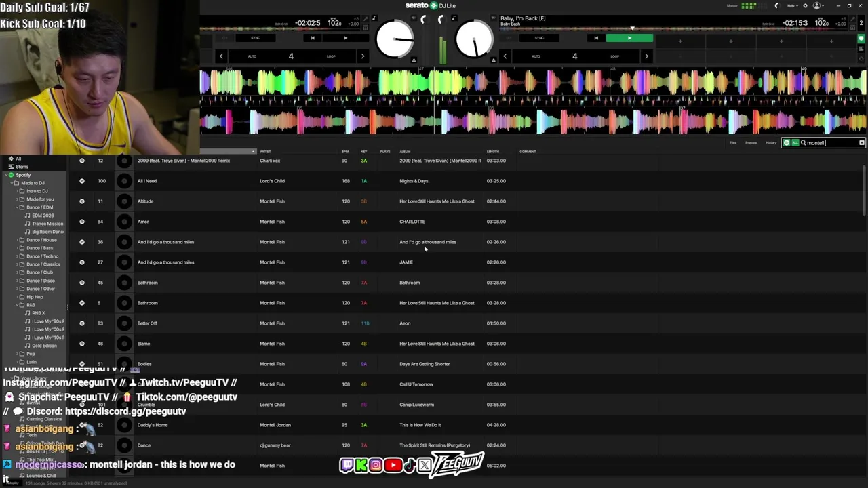Expand the Hip Hop folder
Image resolution: width=868 pixels, height=488 pixels.
16,297
